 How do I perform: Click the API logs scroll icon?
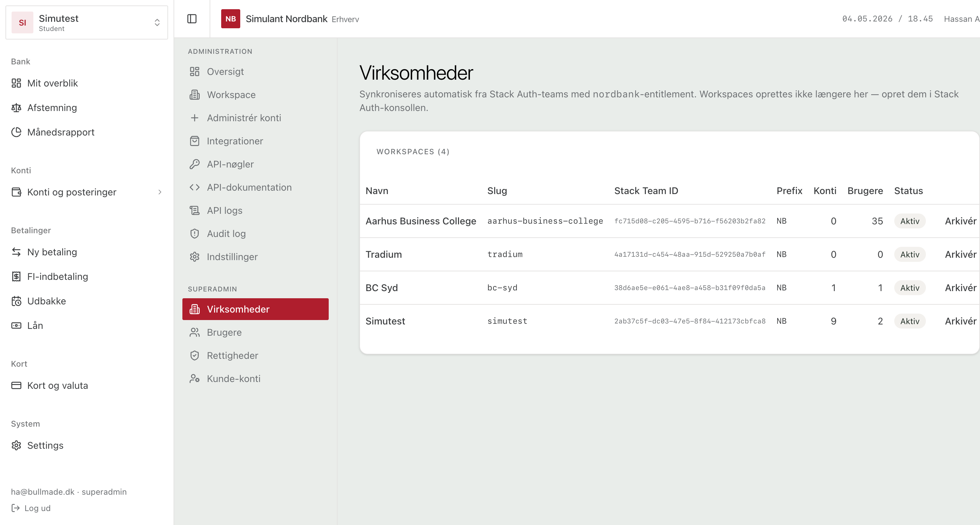[194, 210]
